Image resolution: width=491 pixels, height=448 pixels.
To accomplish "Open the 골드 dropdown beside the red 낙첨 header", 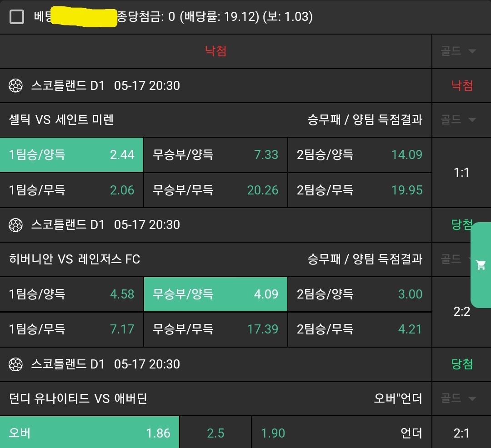I will 459,51.
